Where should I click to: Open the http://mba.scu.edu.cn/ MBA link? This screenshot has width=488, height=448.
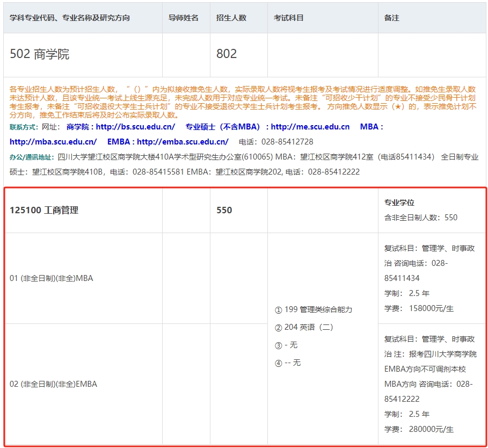[53, 142]
